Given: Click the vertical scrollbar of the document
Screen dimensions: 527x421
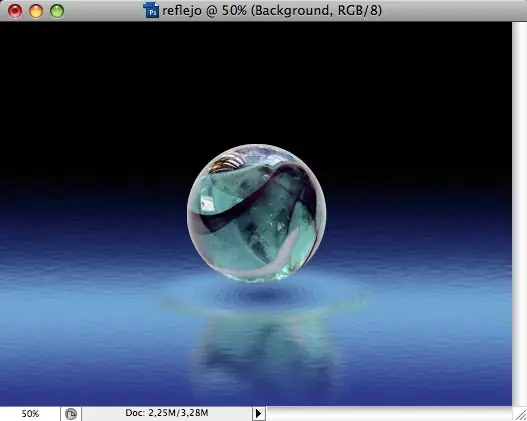Looking at the screenshot, I should pos(519,214).
